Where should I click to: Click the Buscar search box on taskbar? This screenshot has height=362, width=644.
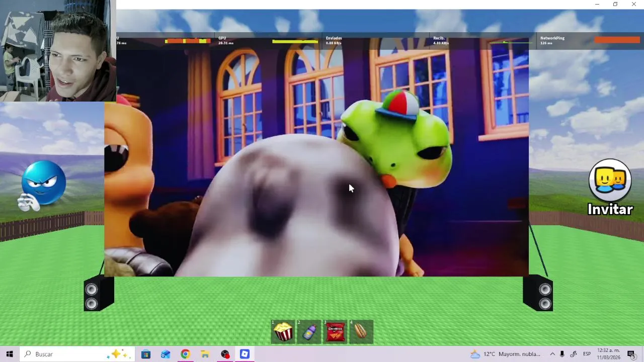pyautogui.click(x=77, y=354)
